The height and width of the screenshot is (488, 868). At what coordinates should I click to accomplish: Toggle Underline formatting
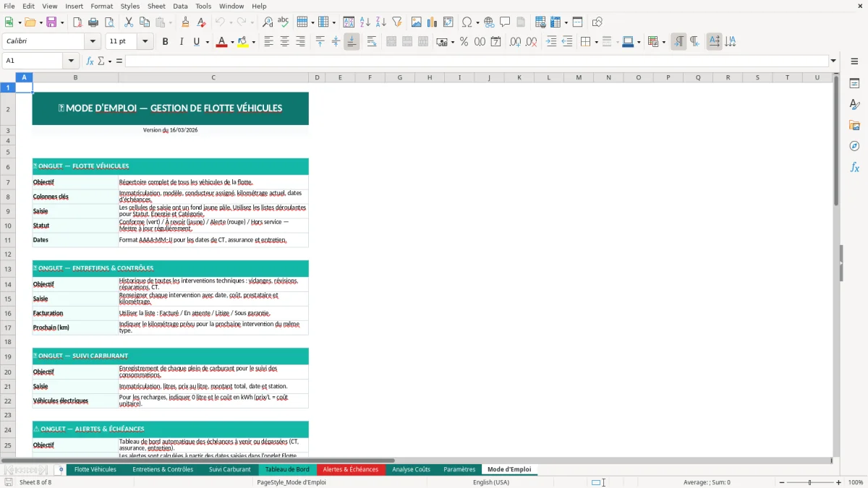tap(197, 42)
